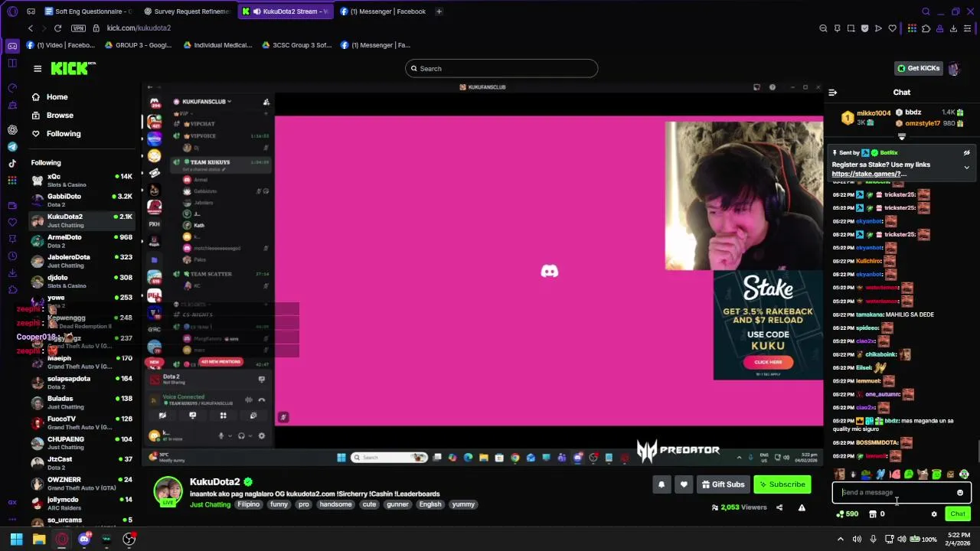Open djdoto channel in following list
The height and width of the screenshot is (551, 980).
[x=82, y=282]
